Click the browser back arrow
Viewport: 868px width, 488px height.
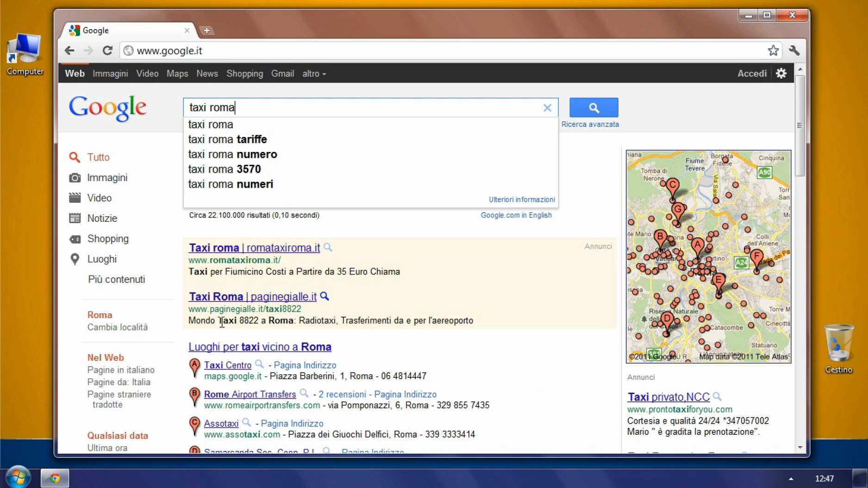69,50
